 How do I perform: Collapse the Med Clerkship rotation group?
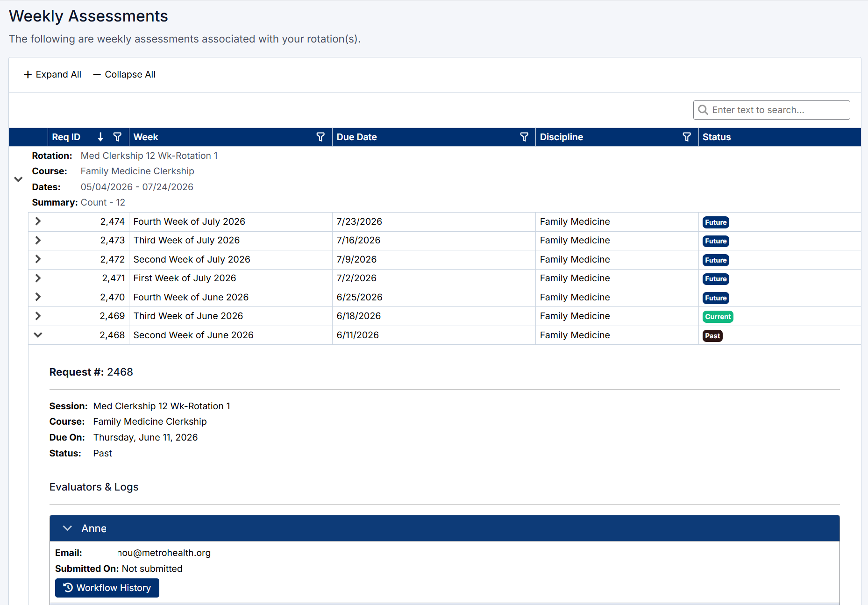(x=18, y=179)
